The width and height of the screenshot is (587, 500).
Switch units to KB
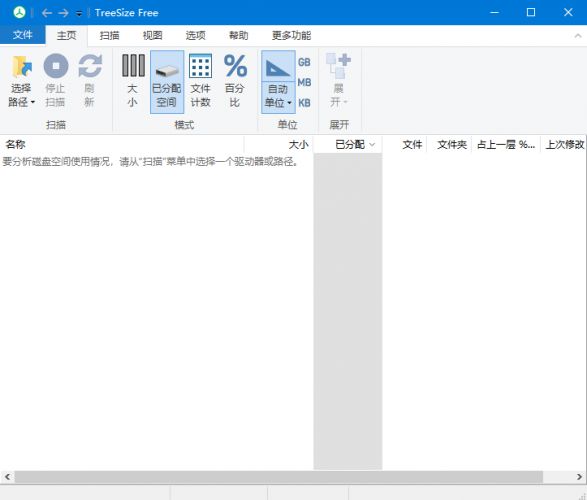[x=304, y=103]
